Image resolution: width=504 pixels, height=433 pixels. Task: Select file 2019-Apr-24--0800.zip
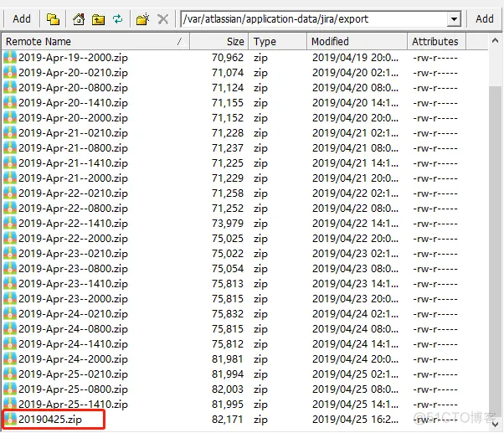(73, 329)
